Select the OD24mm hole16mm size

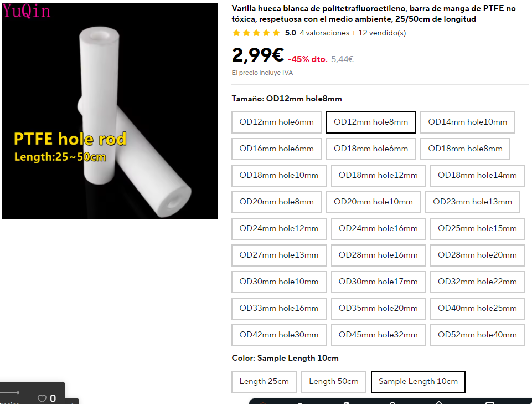(378, 229)
